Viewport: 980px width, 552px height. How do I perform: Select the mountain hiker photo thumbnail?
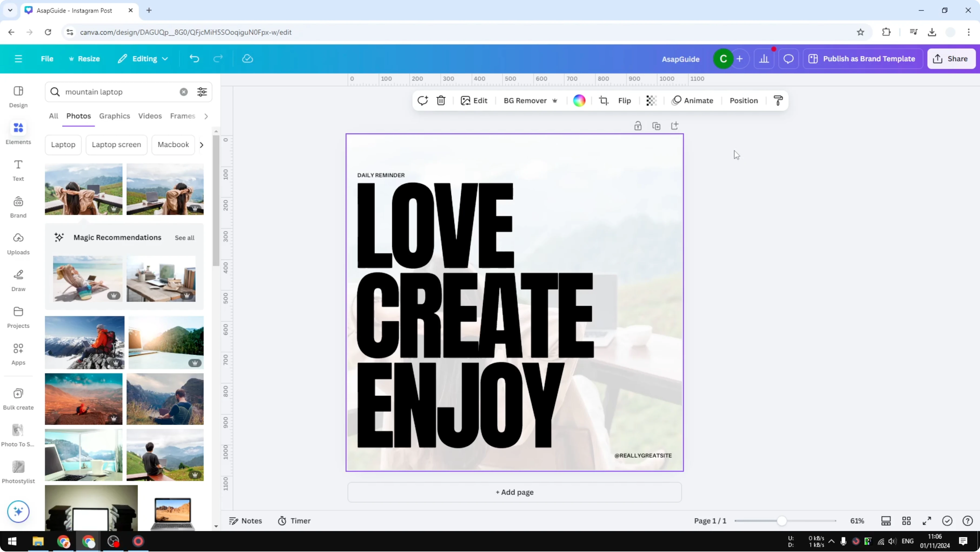pos(84,342)
